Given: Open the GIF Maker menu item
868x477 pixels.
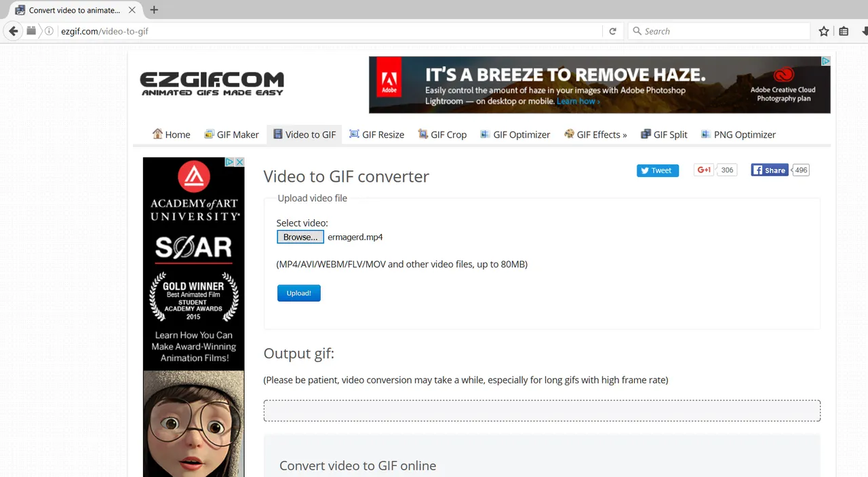Looking at the screenshot, I should point(232,134).
